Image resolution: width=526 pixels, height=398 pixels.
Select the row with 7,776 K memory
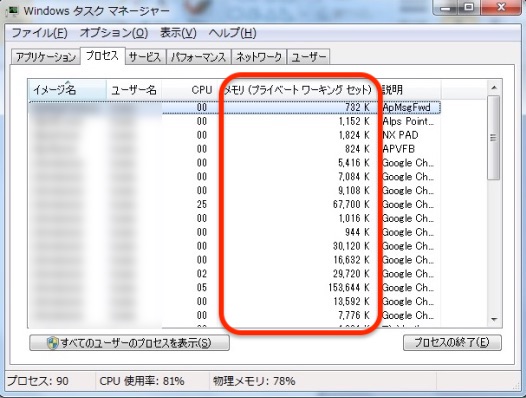coord(235,315)
